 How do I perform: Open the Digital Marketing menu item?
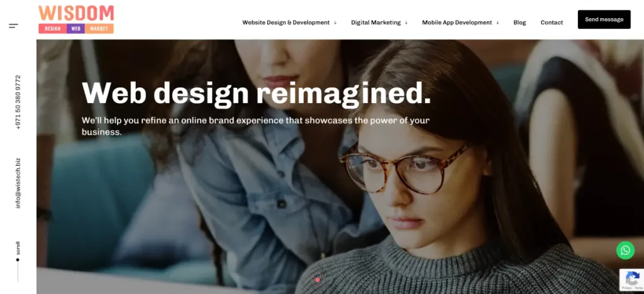[x=376, y=23]
